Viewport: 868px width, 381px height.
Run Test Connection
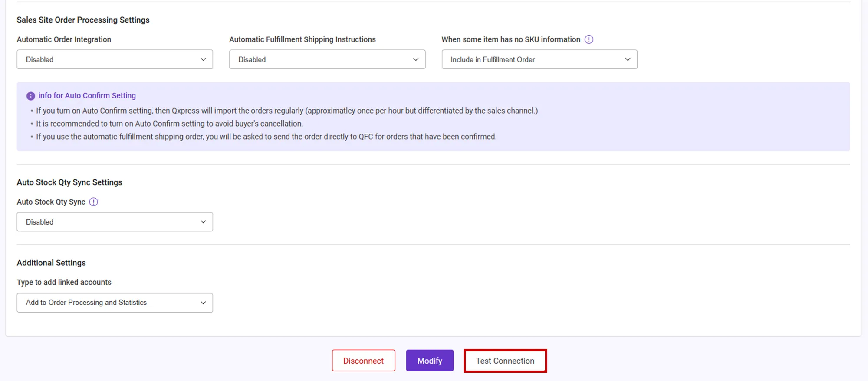[505, 361]
